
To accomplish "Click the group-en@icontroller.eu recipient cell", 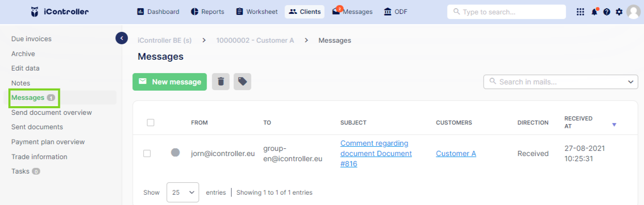I will (293, 153).
